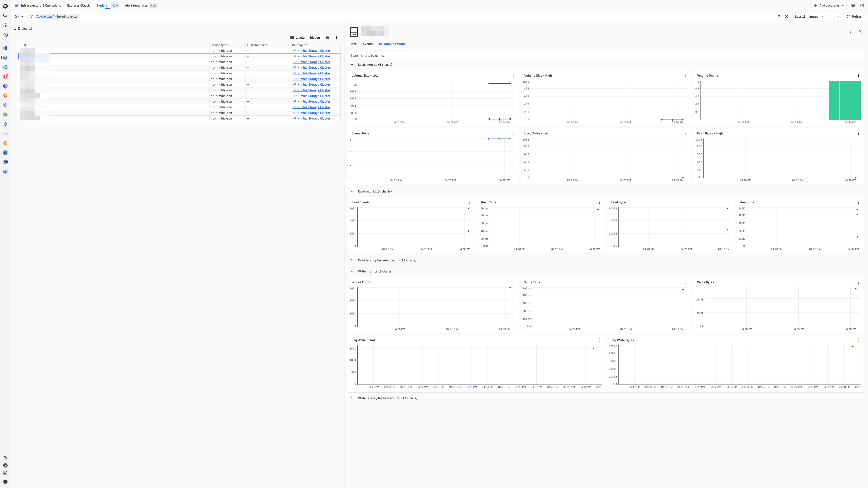Switch to Explorer New tab

107,5
